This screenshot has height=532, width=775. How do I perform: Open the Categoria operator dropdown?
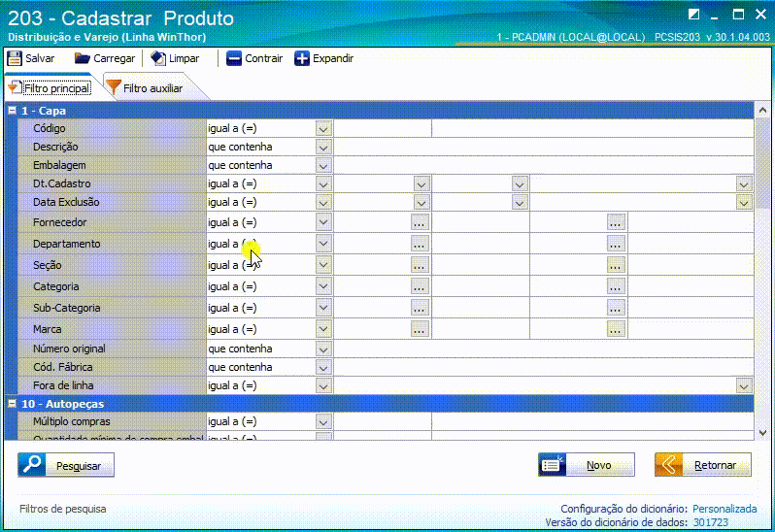(323, 286)
